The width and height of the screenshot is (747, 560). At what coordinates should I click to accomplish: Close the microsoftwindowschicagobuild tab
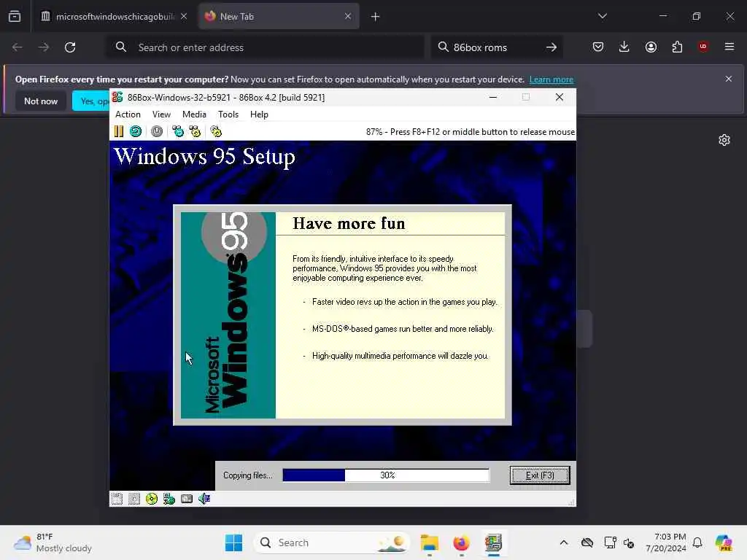184,17
